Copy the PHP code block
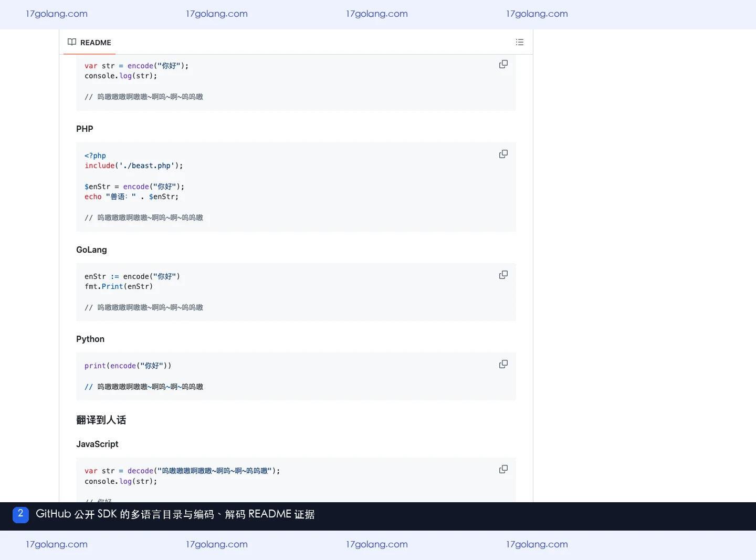The height and width of the screenshot is (560, 756). (x=503, y=154)
